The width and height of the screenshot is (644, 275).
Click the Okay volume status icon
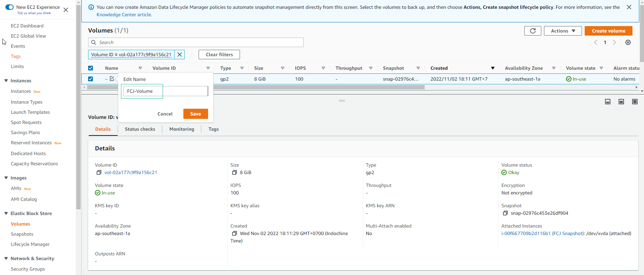(504, 172)
